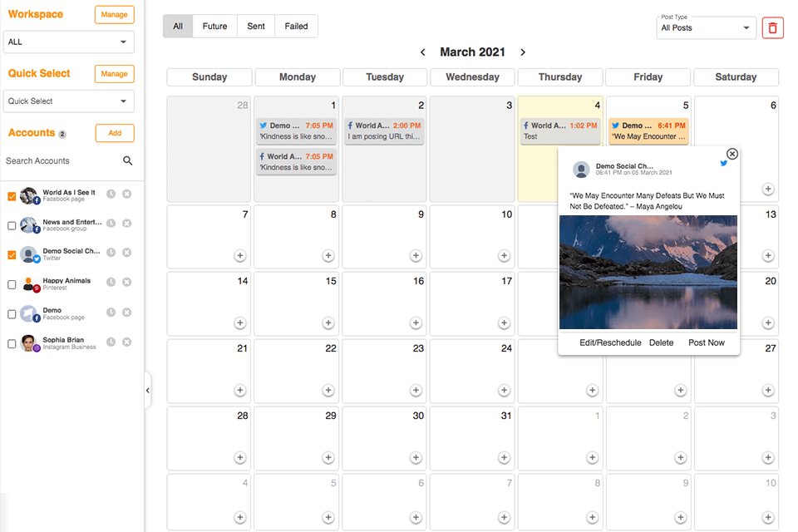This screenshot has height=532, width=798.
Task: Click clock icon for Sophia Brian
Action: (111, 342)
